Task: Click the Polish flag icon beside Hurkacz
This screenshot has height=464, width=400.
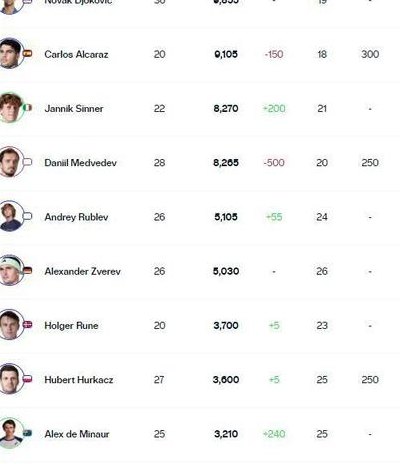Action: (x=27, y=379)
